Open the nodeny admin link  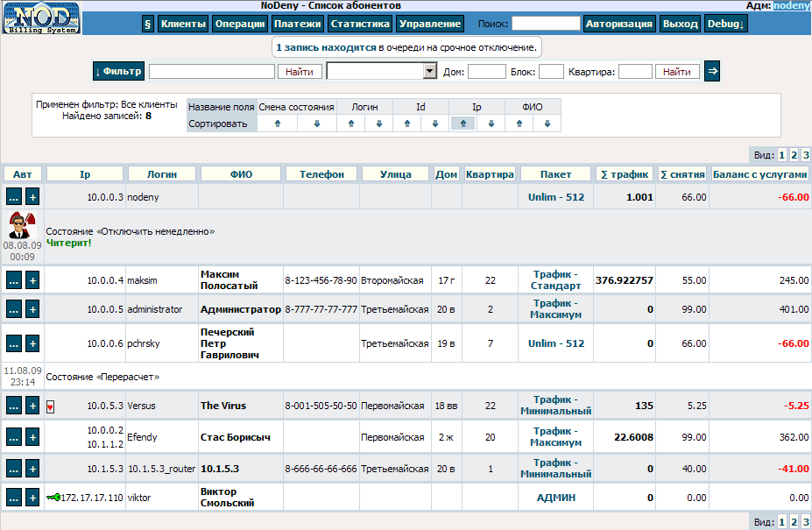tap(791, 6)
